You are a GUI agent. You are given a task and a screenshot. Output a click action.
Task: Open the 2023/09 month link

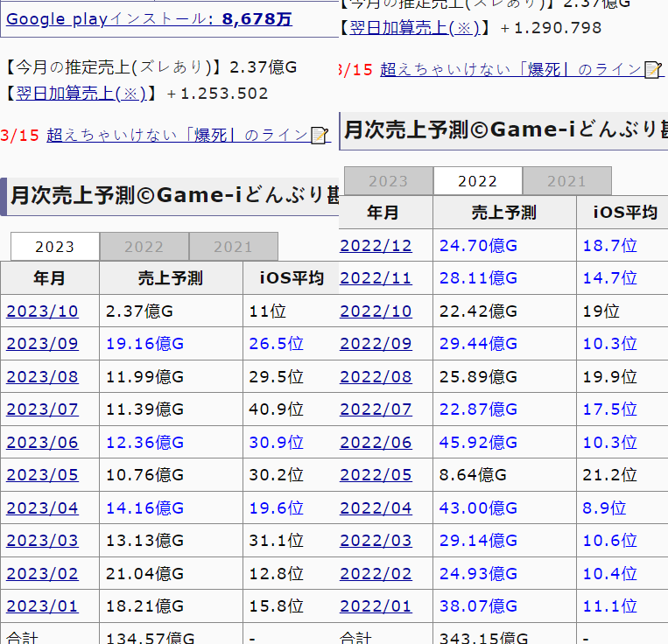click(x=42, y=344)
